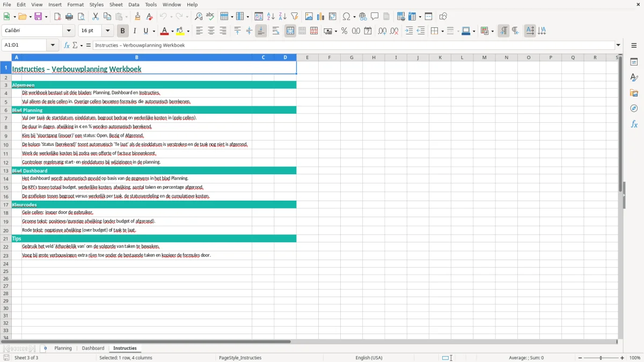The image size is (644, 362).
Task: Print the spreadsheet via printer icon
Action: click(69, 17)
